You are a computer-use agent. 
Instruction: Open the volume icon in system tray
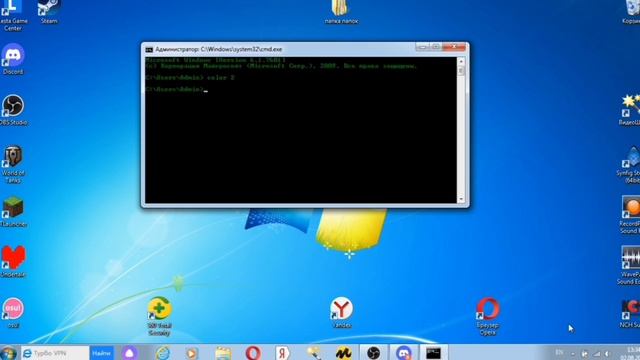tap(608, 353)
